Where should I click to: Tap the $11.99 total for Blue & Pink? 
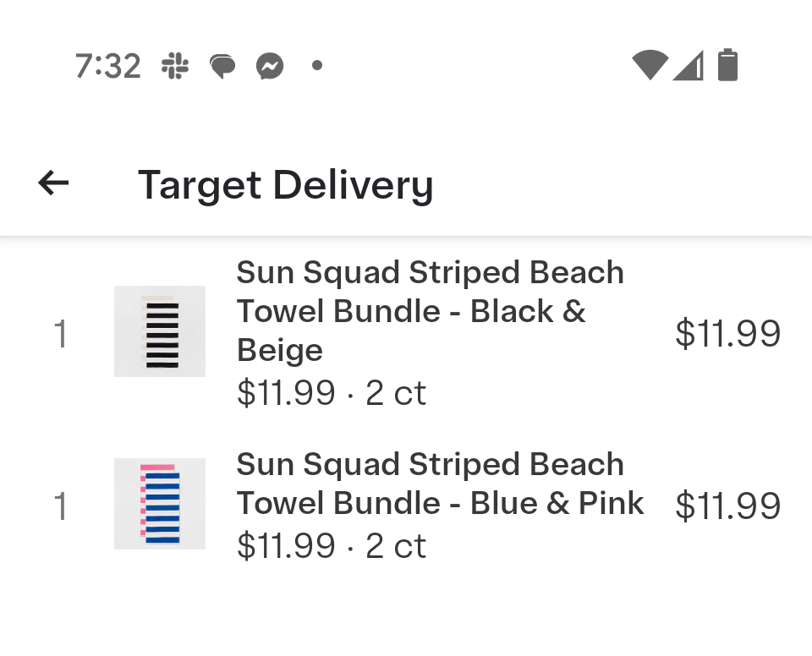[x=727, y=506]
